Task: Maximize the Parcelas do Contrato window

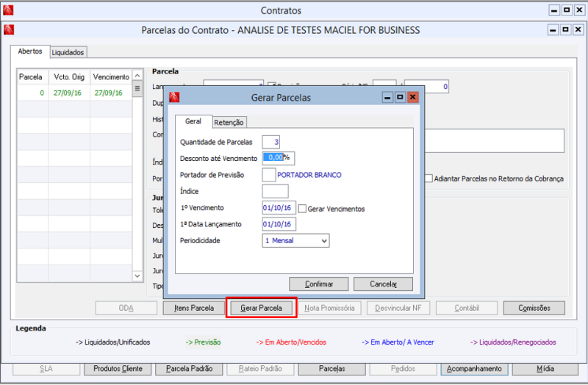Action: pyautogui.click(x=565, y=29)
